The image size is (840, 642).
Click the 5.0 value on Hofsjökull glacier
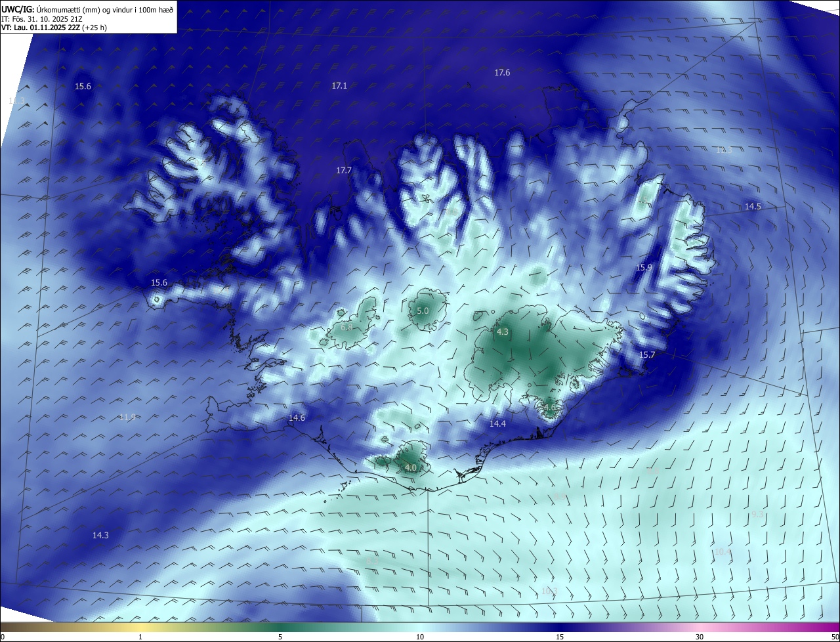pos(423,311)
